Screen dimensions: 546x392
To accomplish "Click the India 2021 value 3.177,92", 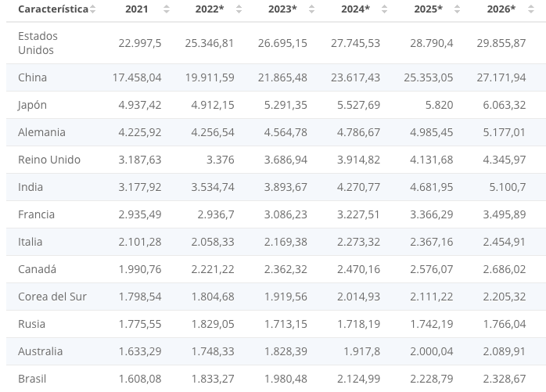I will coord(140,187).
